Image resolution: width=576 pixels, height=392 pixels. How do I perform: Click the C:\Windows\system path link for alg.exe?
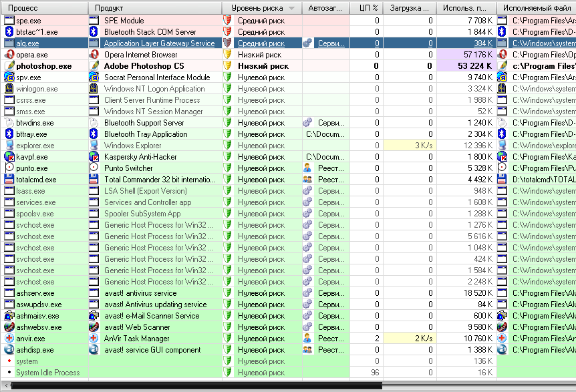pyautogui.click(x=544, y=43)
